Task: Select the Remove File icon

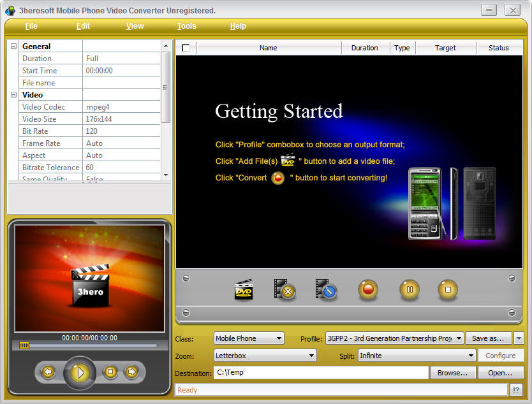Action: pyautogui.click(x=284, y=290)
